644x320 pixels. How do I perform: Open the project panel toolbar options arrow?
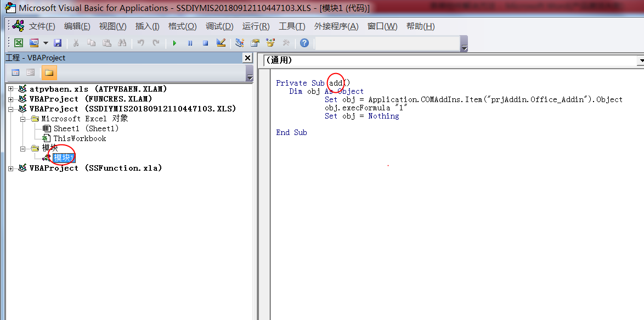click(249, 72)
